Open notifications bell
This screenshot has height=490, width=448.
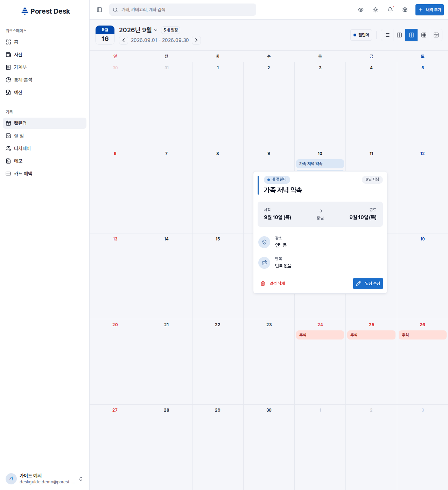point(390,10)
